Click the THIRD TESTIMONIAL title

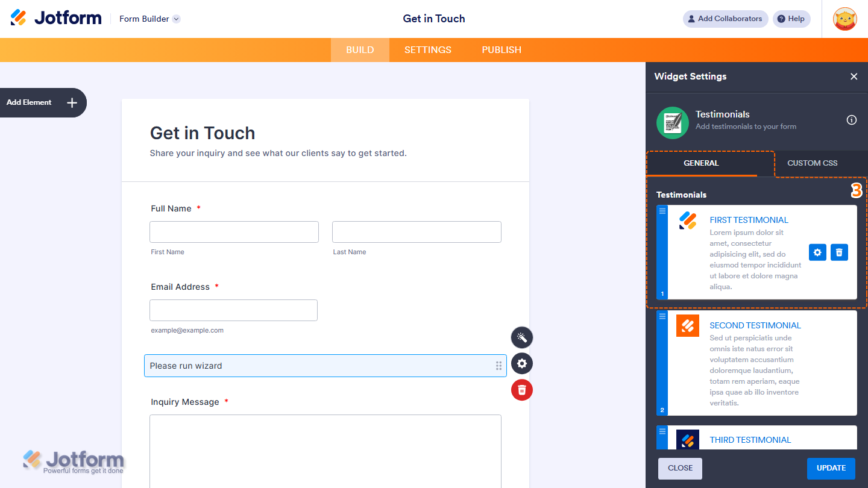[750, 440]
